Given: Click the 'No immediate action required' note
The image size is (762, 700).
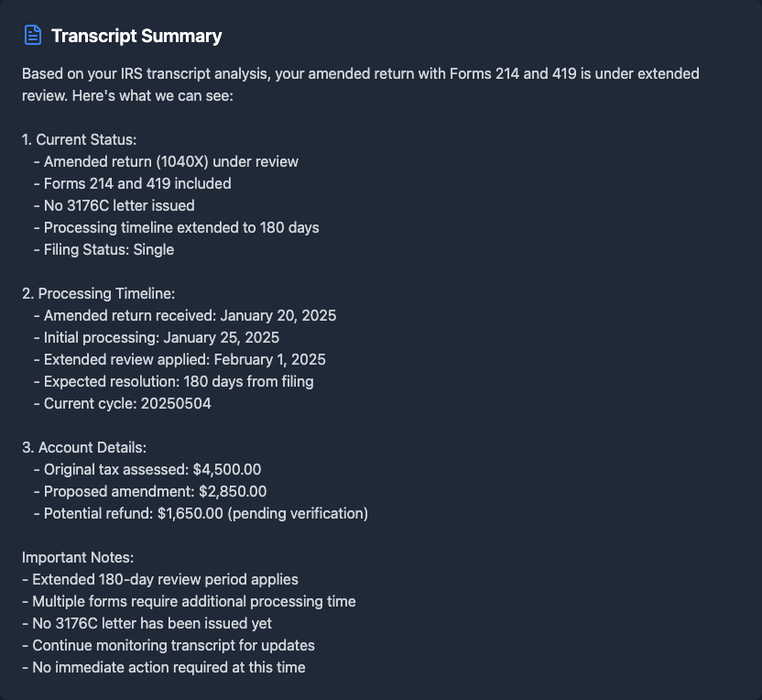Looking at the screenshot, I should [164, 667].
